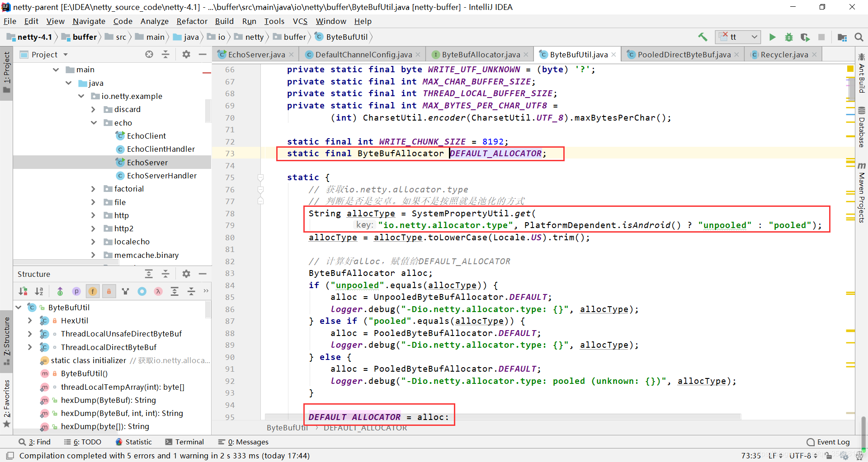Collapse the echo package node
Viewport: 868px width, 462px height.
(x=94, y=123)
